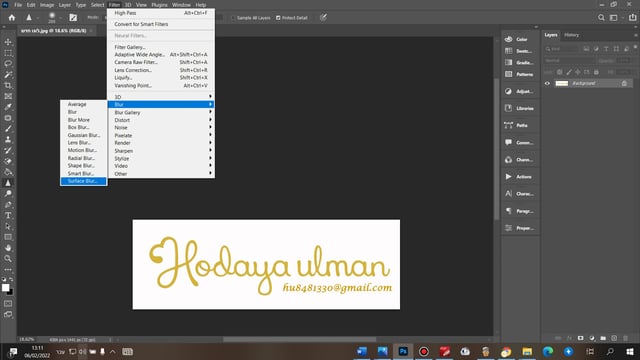This screenshot has height=360, width=640.
Task: Switch to the History tab
Action: click(571, 35)
